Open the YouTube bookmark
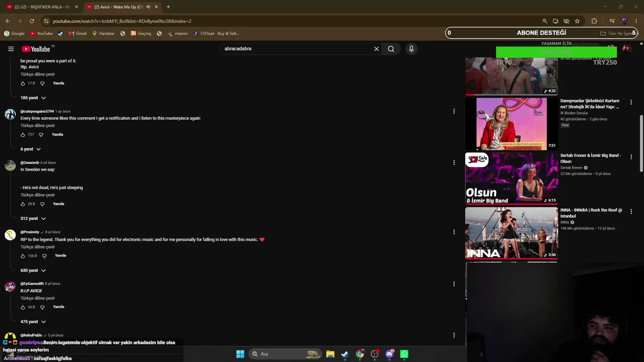 point(41,34)
